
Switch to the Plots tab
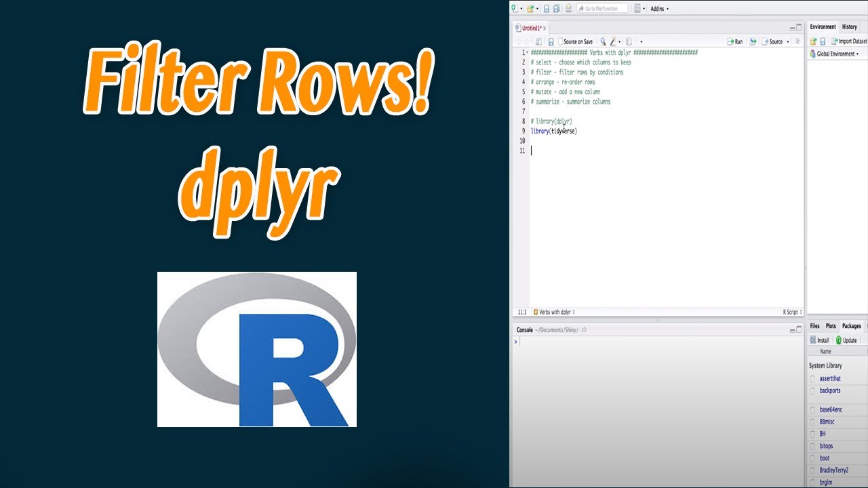click(x=831, y=326)
